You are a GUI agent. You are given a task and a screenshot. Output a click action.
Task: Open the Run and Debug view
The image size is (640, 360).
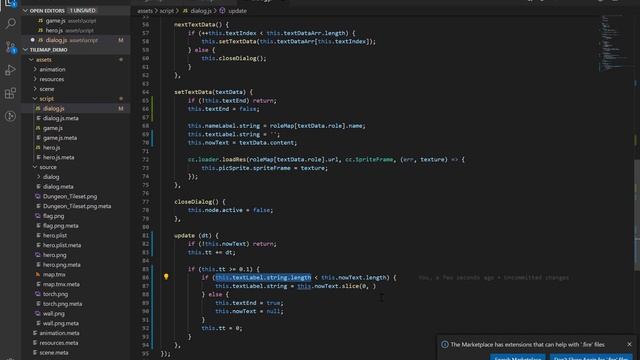point(11,70)
